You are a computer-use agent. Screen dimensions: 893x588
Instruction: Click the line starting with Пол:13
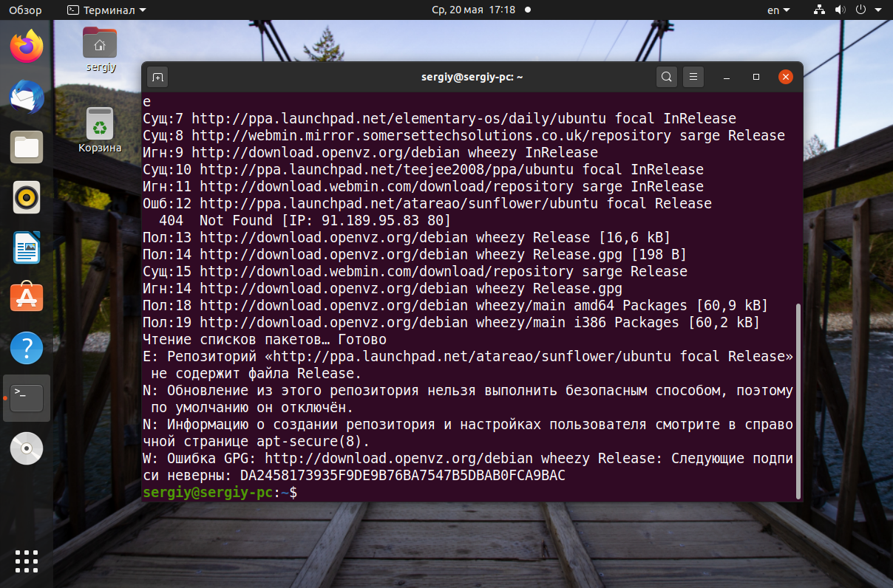point(407,238)
